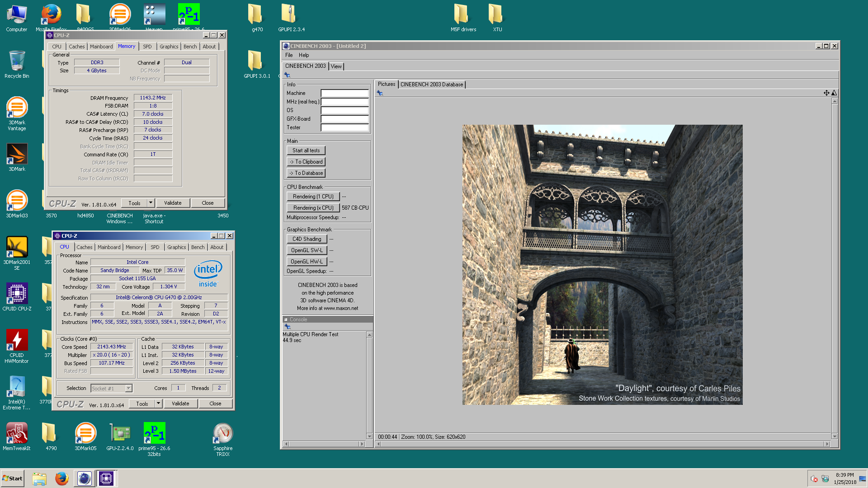Click the pin icon in Pictures panel
Image resolution: width=868 pixels, height=488 pixels.
(x=380, y=93)
